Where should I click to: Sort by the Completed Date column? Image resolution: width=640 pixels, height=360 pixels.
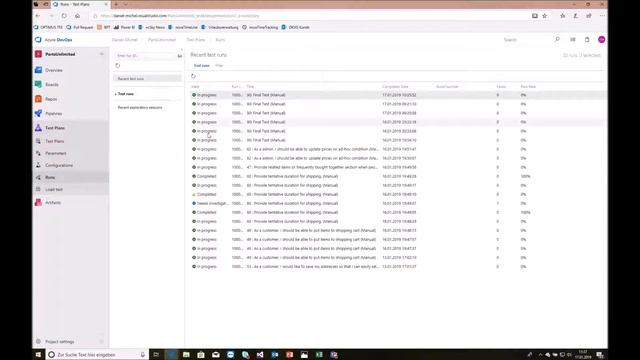[x=395, y=87]
